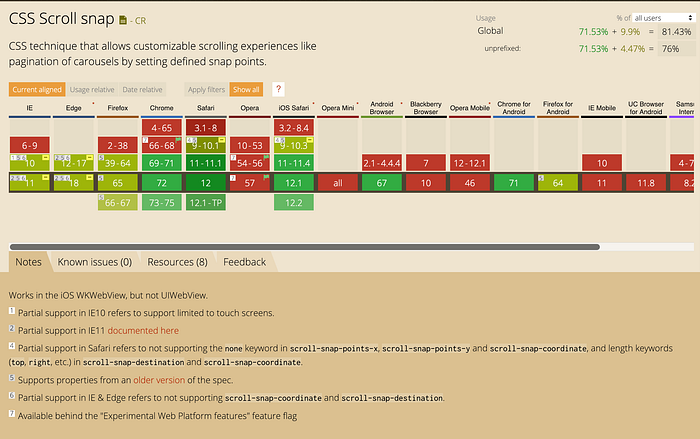Click the Chrome column header
700x439 pixels.
[162, 108]
